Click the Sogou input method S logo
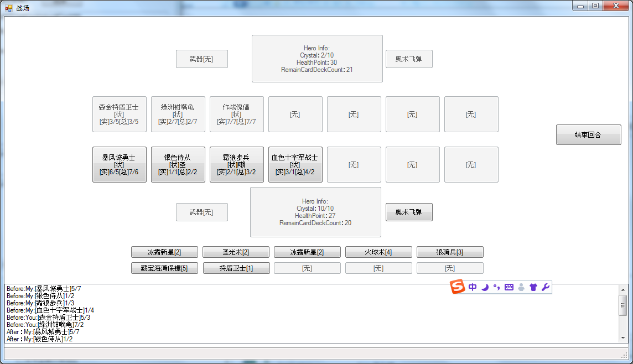The height and width of the screenshot is (364, 633). point(458,287)
